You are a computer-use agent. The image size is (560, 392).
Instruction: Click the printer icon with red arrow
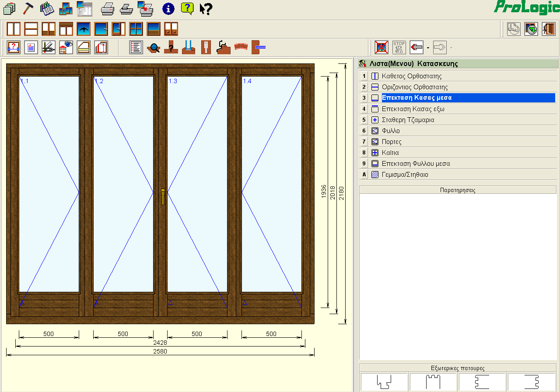point(144,8)
